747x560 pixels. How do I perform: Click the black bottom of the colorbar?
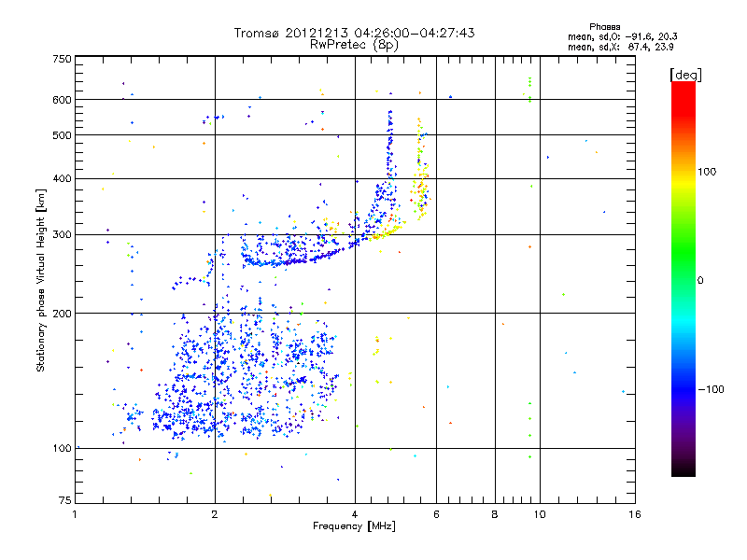684,469
